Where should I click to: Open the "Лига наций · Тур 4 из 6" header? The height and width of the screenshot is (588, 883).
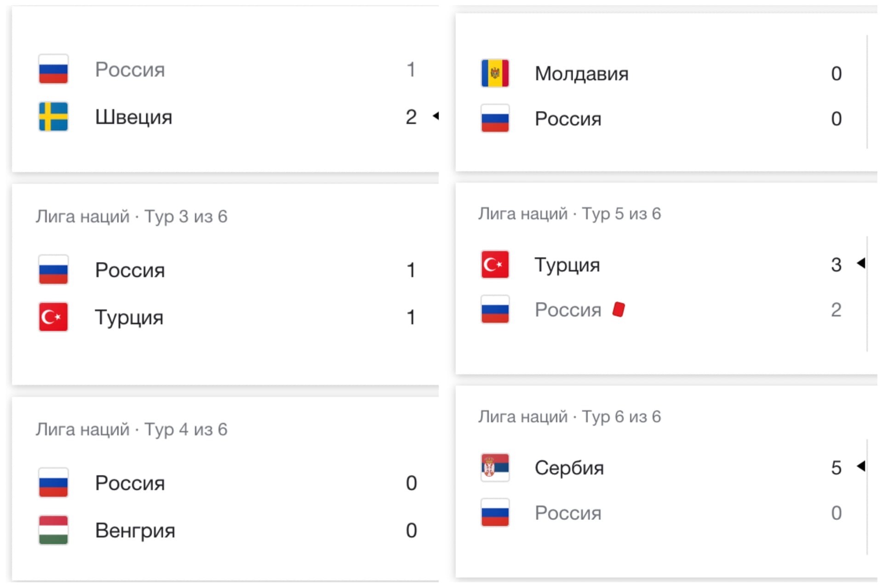tap(132, 429)
